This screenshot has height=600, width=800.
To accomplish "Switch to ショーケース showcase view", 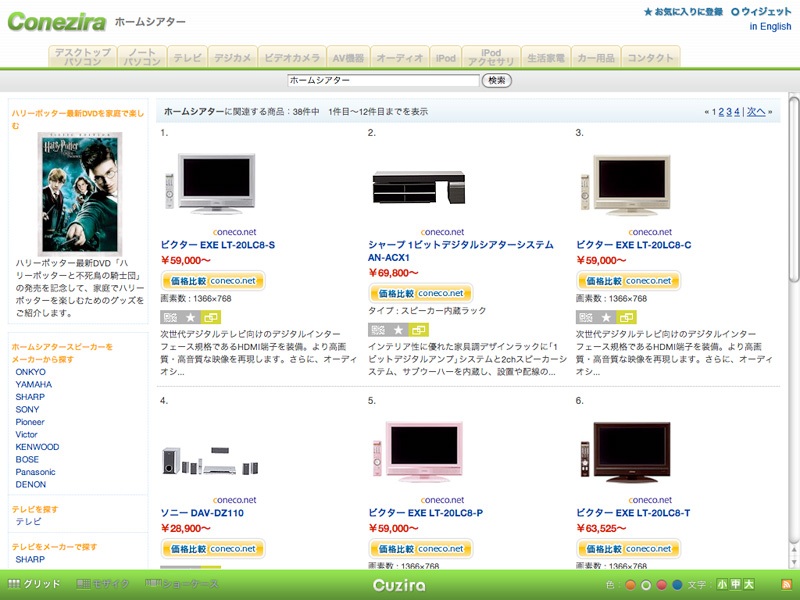I will 182,584.
